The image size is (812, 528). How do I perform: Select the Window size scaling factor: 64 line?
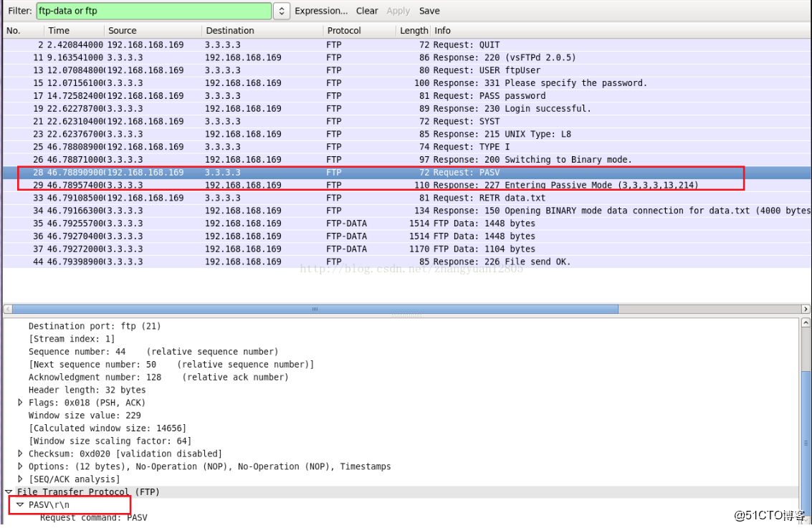click(x=110, y=441)
